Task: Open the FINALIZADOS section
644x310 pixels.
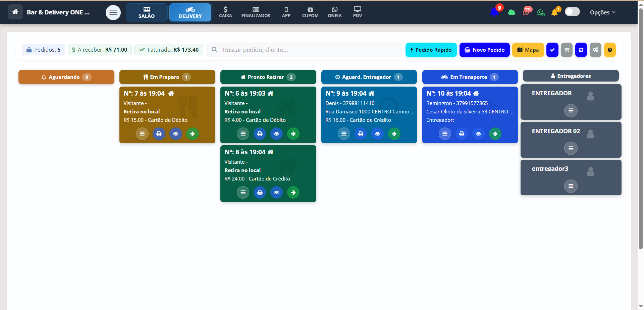Action: [x=256, y=12]
